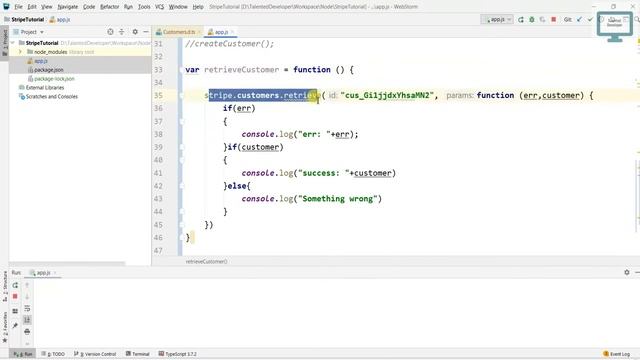Select Scratches and Consoles in Project tree
This screenshot has width=640, height=360.
pyautogui.click(x=51, y=97)
